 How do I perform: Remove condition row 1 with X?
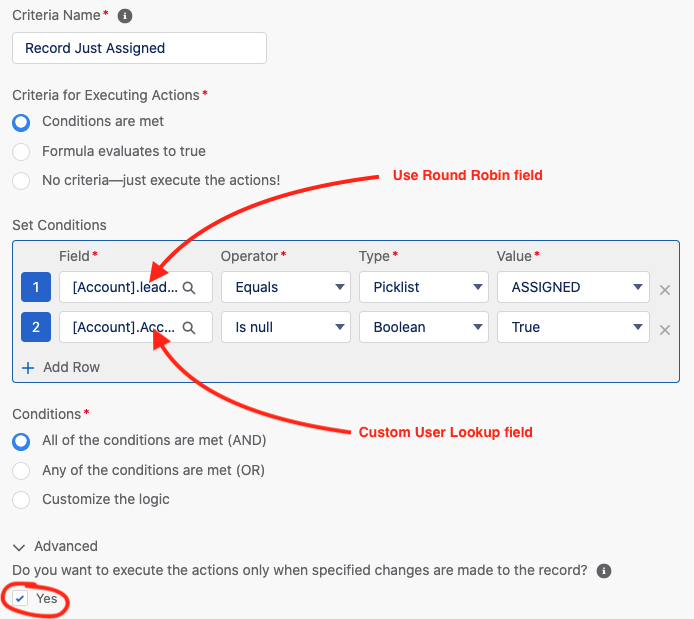pos(665,290)
